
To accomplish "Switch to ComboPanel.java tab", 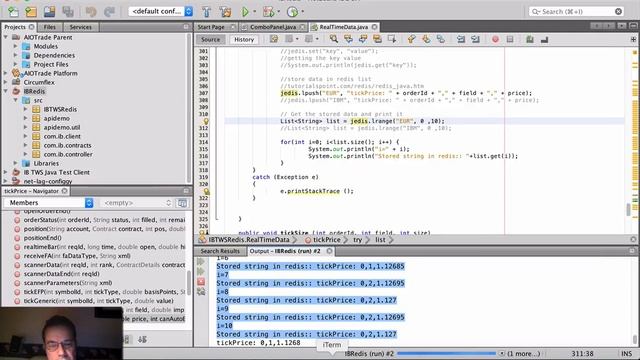I will [x=273, y=27].
